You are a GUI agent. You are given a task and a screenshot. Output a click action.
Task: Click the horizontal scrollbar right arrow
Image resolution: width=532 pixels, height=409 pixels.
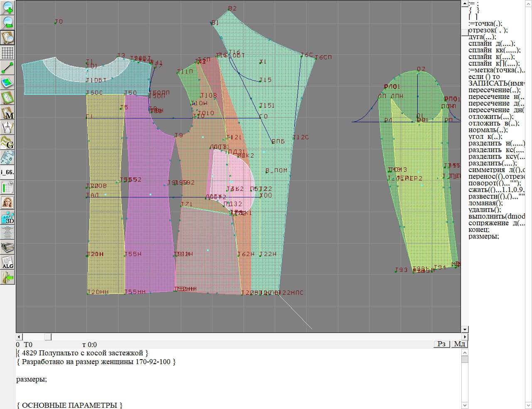[x=465, y=336]
